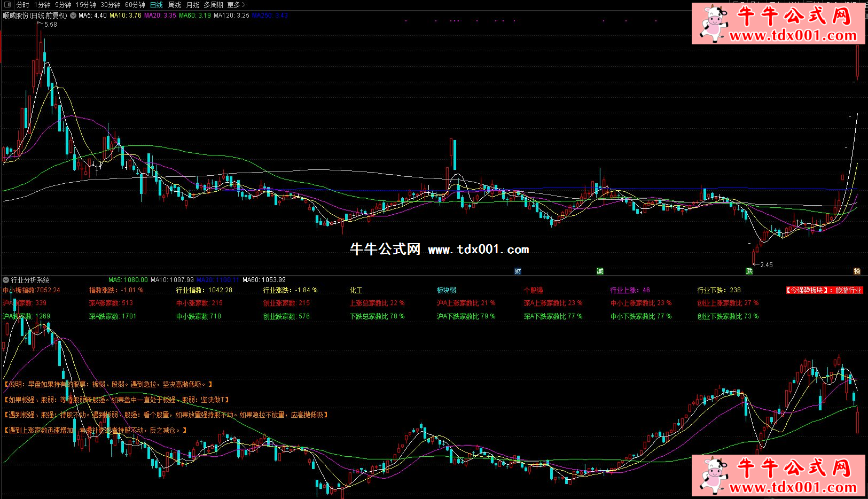This screenshot has width=868, height=499.
Task: Click the indicator's MA10: 1097.99 label
Action: (173, 280)
